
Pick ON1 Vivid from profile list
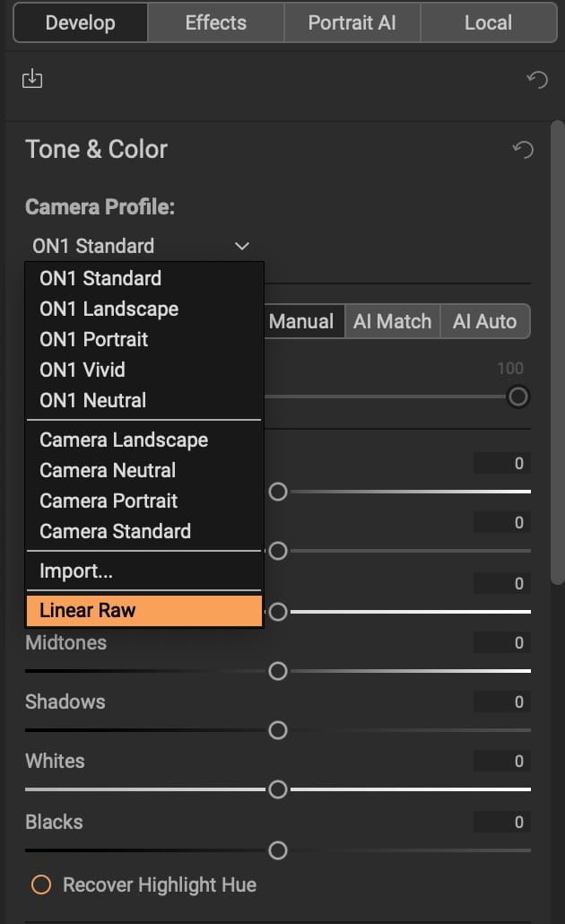[x=83, y=370]
